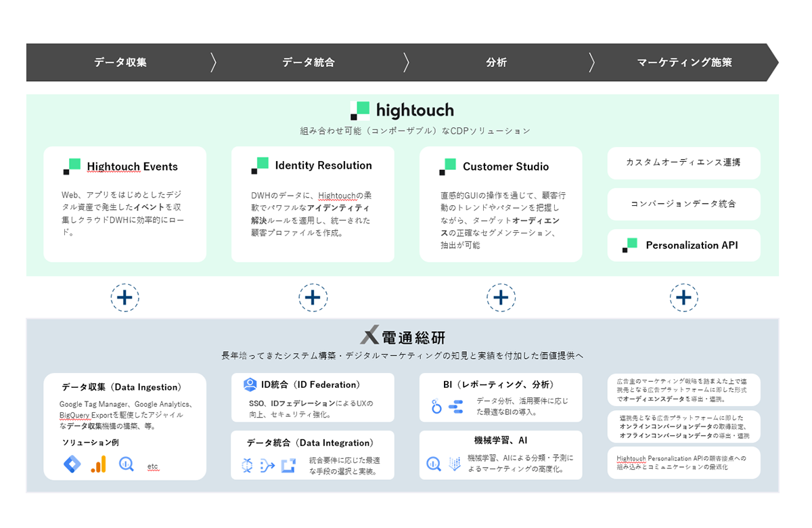Select the データ収集 stage in the header

[120, 62]
